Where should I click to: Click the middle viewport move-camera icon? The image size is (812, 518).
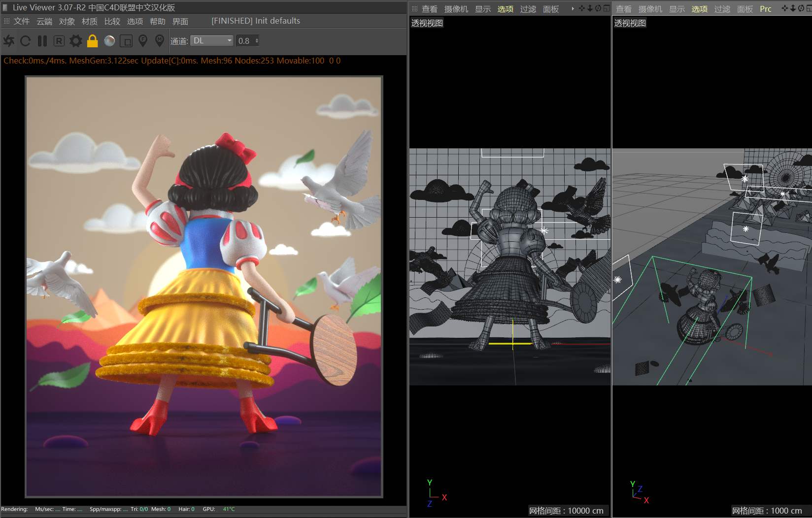(x=582, y=8)
